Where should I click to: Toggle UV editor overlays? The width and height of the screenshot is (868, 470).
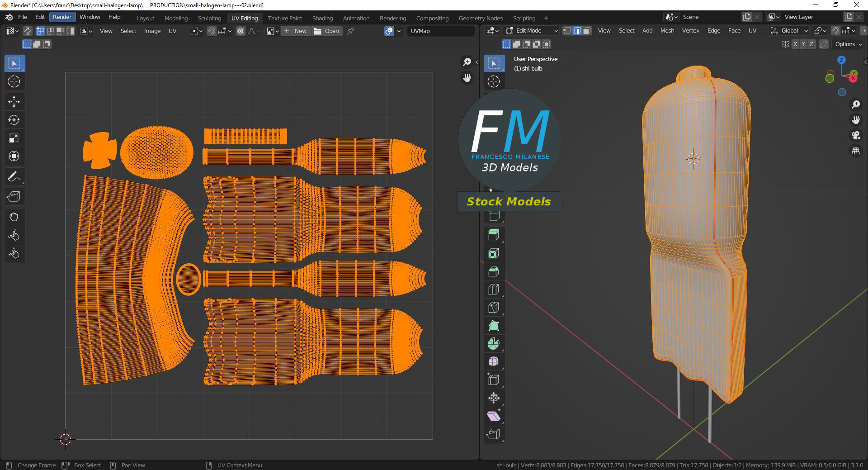point(389,31)
